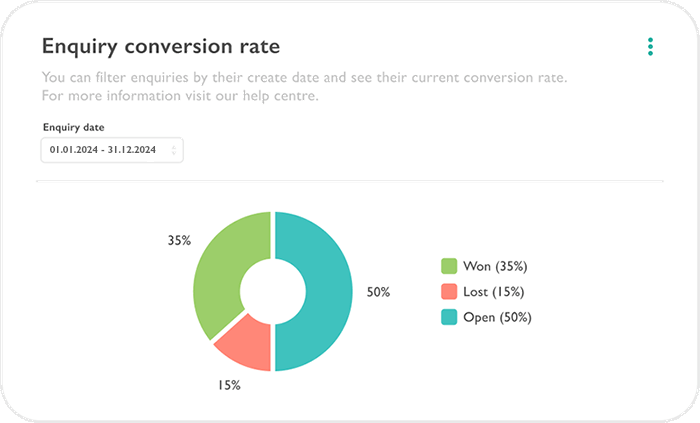Follow the "visit our help centre" text
This screenshot has width=700, height=423.
click(x=231, y=95)
